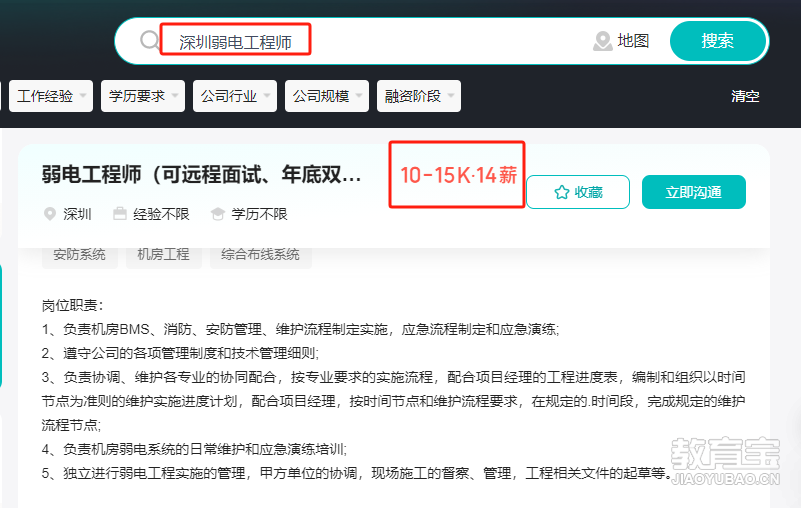Click the 经验不限 text
The image size is (801, 508).
point(161,214)
